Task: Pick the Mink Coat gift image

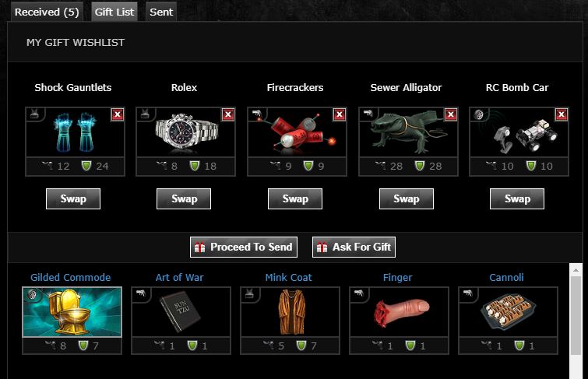Action: (290, 312)
